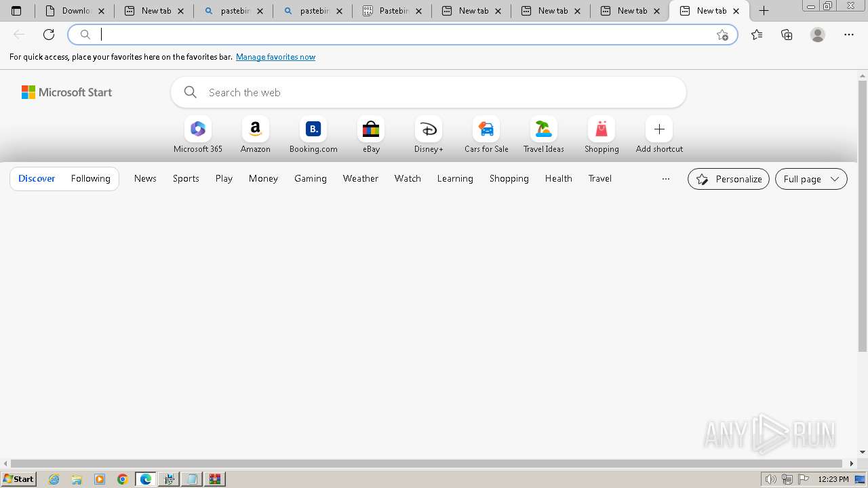This screenshot has height=488, width=868.
Task: Open the Health category
Action: click(x=559, y=178)
